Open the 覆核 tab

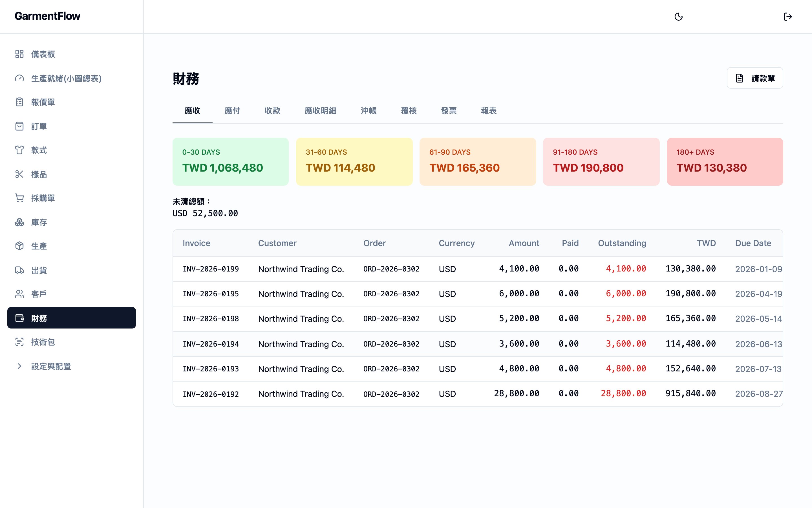click(409, 111)
